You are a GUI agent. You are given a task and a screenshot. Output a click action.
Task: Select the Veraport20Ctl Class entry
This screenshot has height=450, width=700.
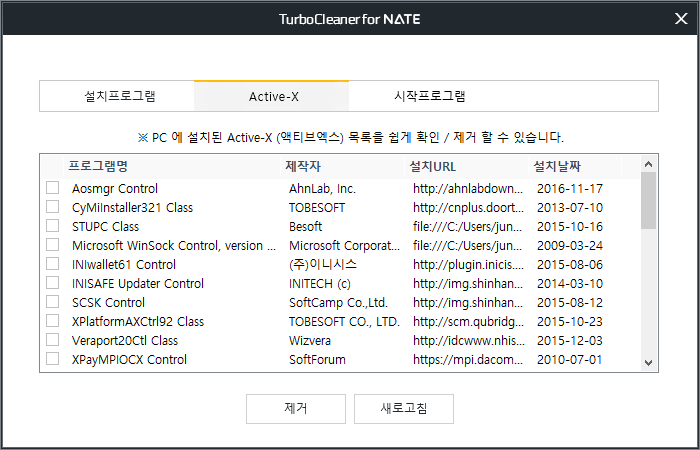(125, 341)
